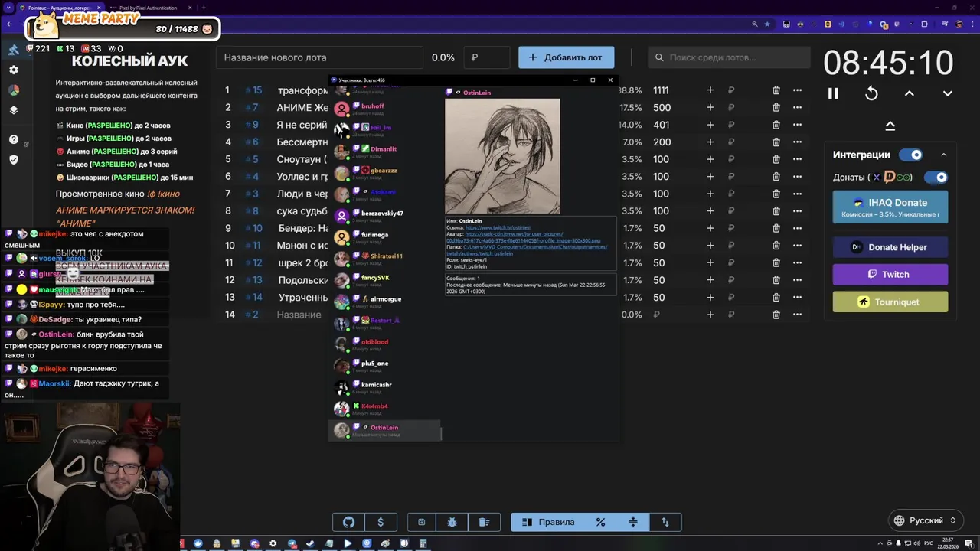Click the shield check icon in sidebar
The height and width of the screenshot is (551, 980).
tap(14, 159)
